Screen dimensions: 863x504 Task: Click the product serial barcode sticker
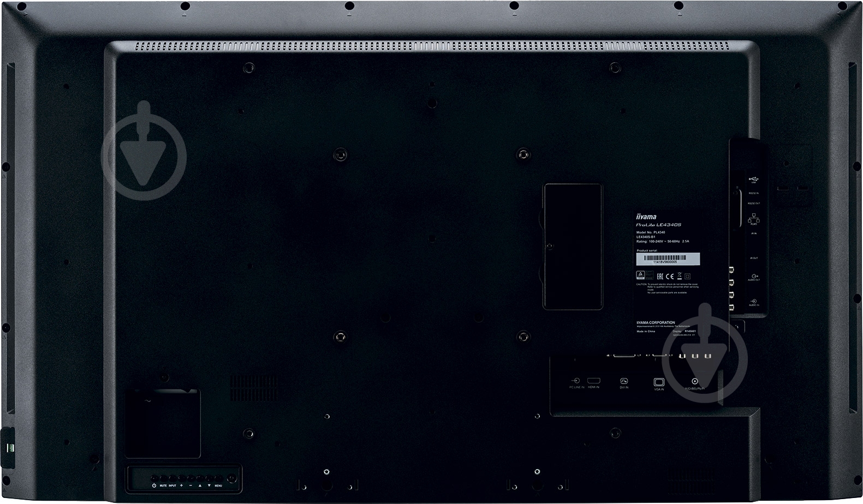pyautogui.click(x=668, y=259)
